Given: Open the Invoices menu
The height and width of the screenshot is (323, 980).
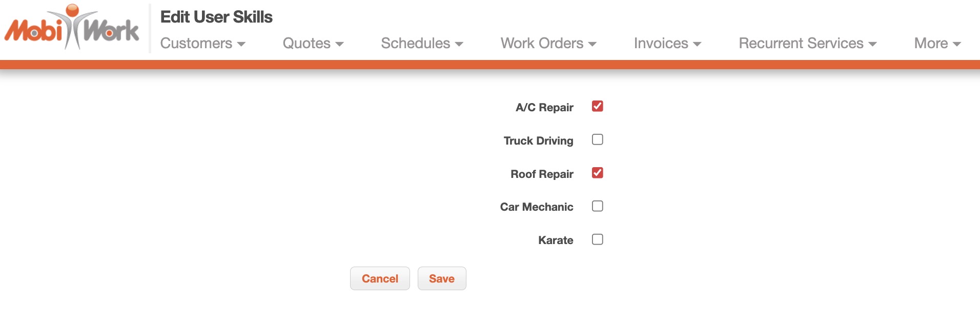Looking at the screenshot, I should point(667,44).
